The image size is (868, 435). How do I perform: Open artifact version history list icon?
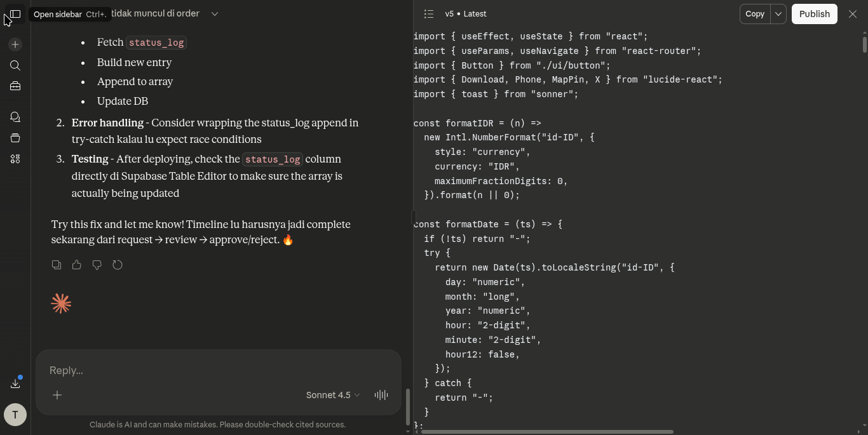coord(429,13)
